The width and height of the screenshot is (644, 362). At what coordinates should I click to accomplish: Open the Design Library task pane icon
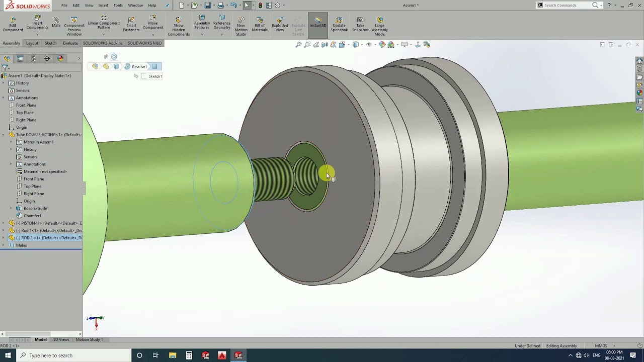[x=639, y=69]
